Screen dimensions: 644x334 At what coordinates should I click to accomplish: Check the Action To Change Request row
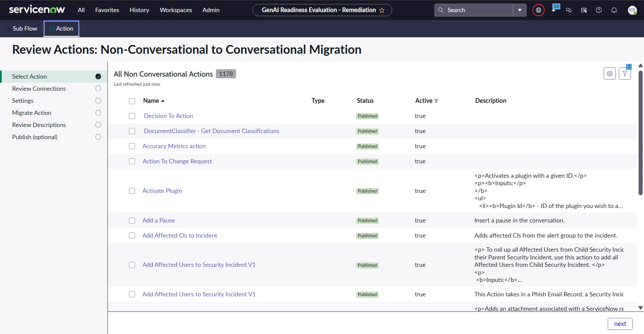132,161
